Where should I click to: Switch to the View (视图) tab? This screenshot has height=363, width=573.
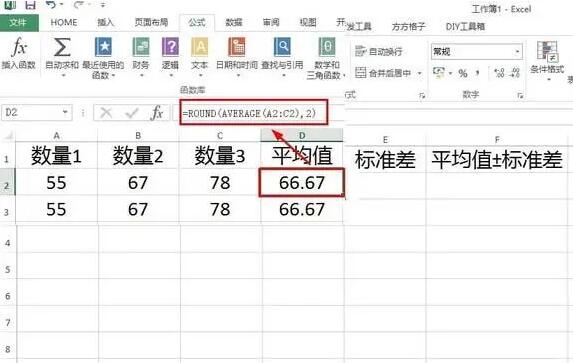pos(308,23)
